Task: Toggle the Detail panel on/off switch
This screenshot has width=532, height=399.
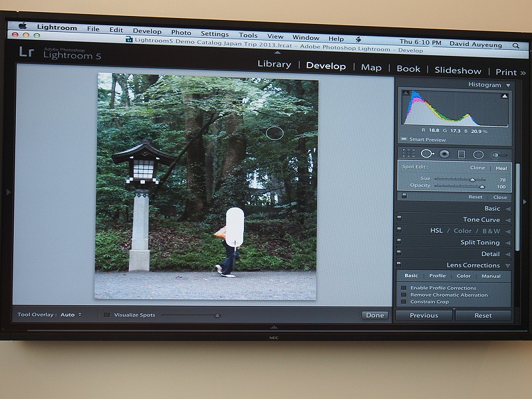Action: [x=399, y=253]
